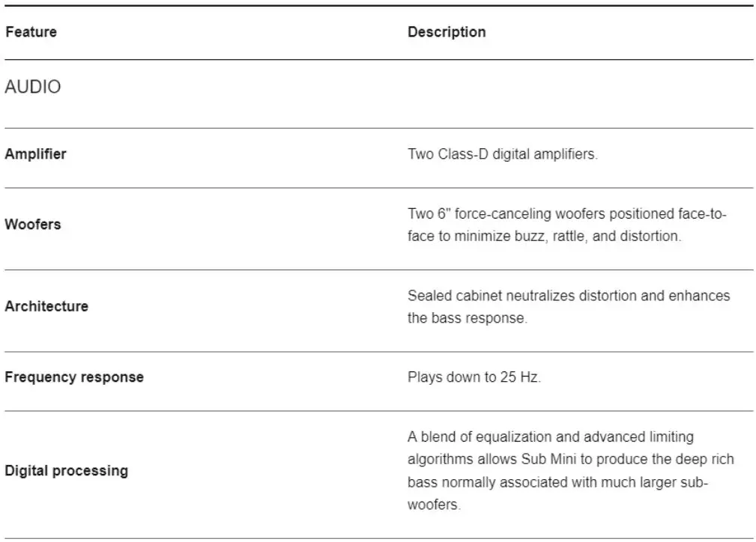The image size is (756, 542).
Task: Click "the bass response." under Architecture description
Action: [x=467, y=318]
